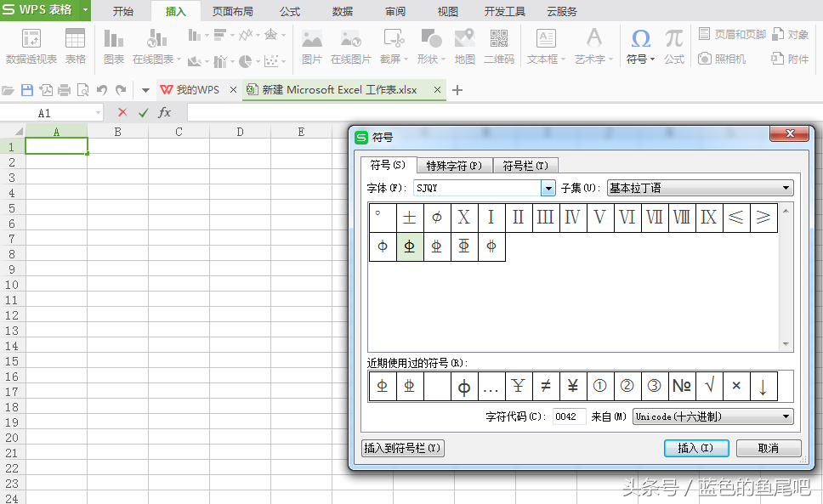Click the save icon in quick toolbar
Screen dimensions: 823x504
(26, 90)
